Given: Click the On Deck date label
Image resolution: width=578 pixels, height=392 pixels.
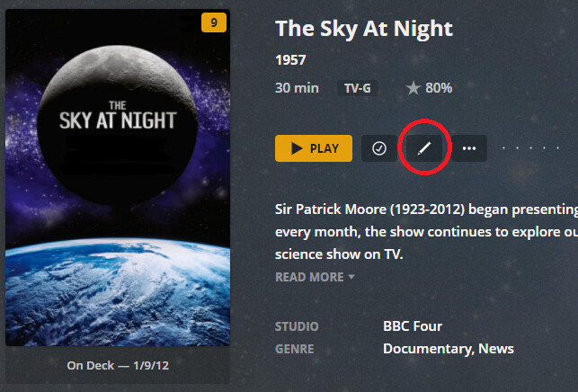Looking at the screenshot, I should 117,366.
